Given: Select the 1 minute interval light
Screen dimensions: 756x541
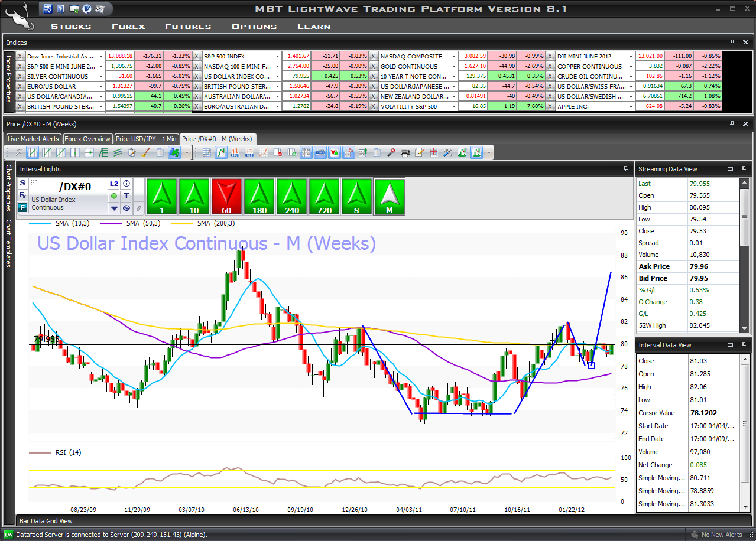Looking at the screenshot, I should pyautogui.click(x=161, y=197).
